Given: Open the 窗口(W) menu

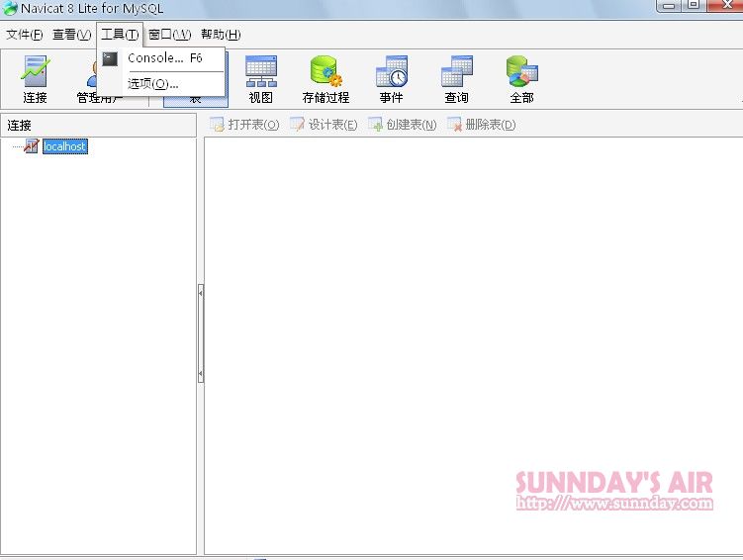Looking at the screenshot, I should [169, 35].
